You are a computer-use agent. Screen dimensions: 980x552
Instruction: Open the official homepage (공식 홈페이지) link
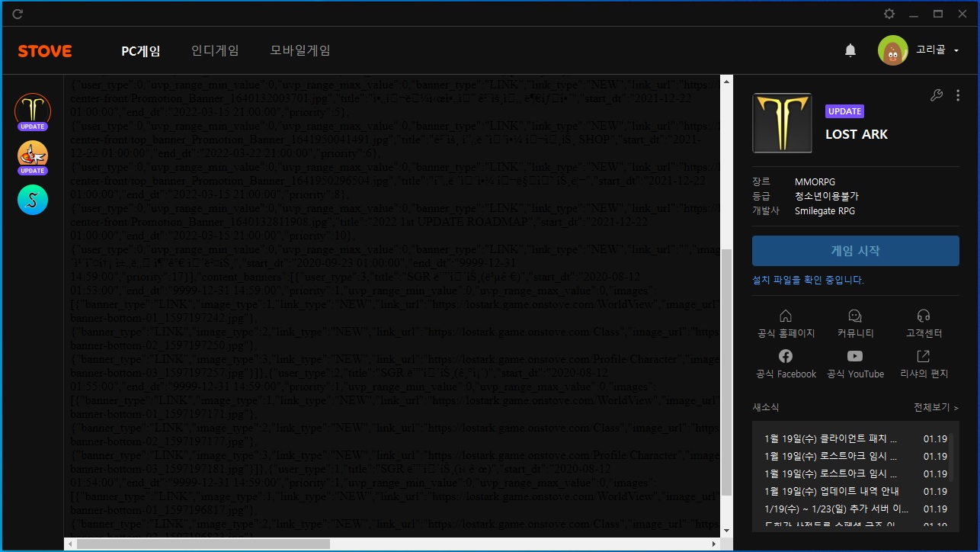(x=786, y=323)
